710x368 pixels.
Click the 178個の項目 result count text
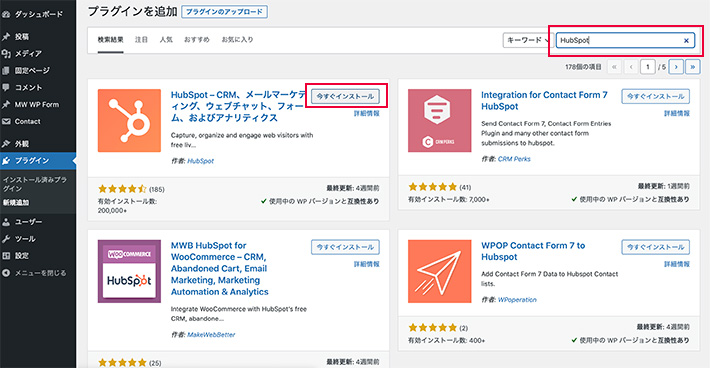coord(583,67)
